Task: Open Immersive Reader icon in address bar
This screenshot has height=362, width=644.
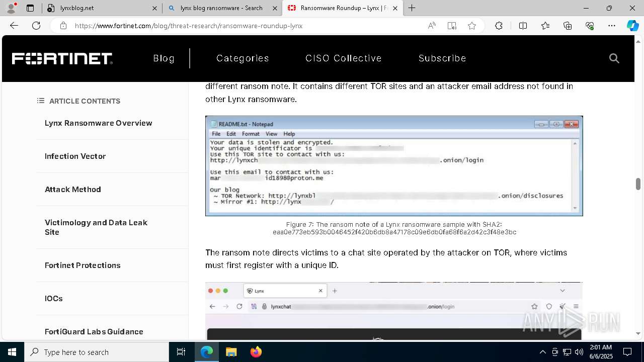Action: pyautogui.click(x=452, y=26)
